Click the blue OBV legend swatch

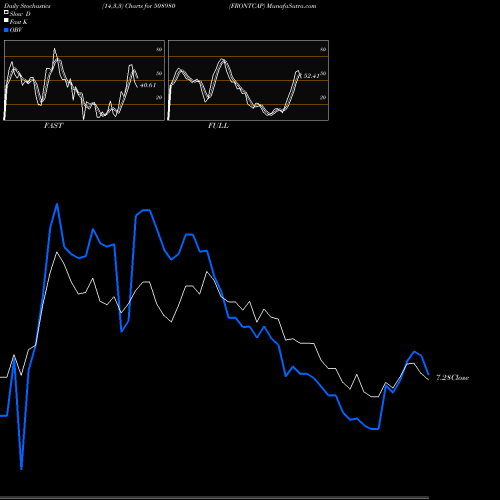(x=6, y=30)
